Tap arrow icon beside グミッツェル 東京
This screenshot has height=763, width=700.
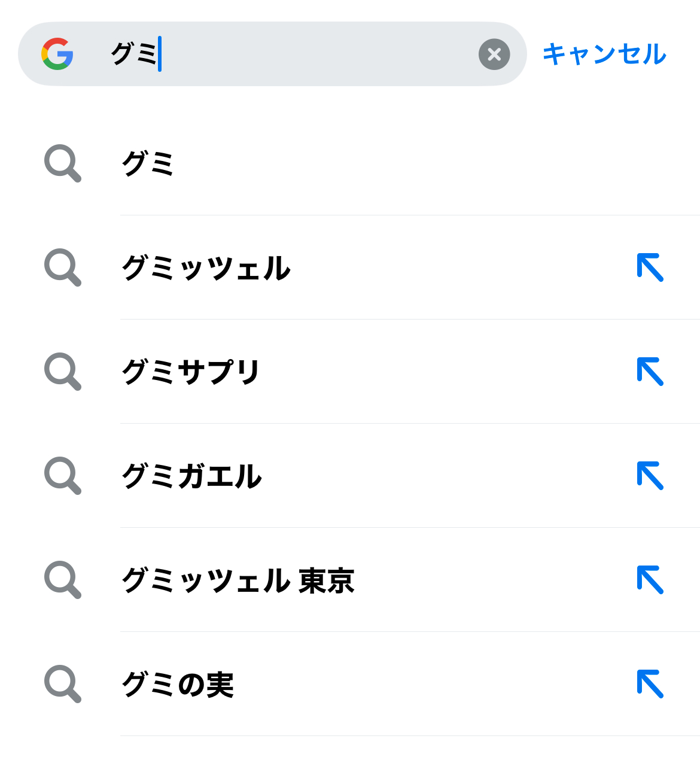(x=650, y=580)
